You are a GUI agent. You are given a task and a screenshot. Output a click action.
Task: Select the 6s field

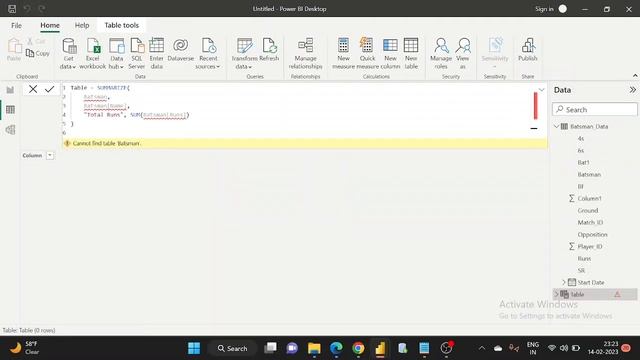[581, 151]
